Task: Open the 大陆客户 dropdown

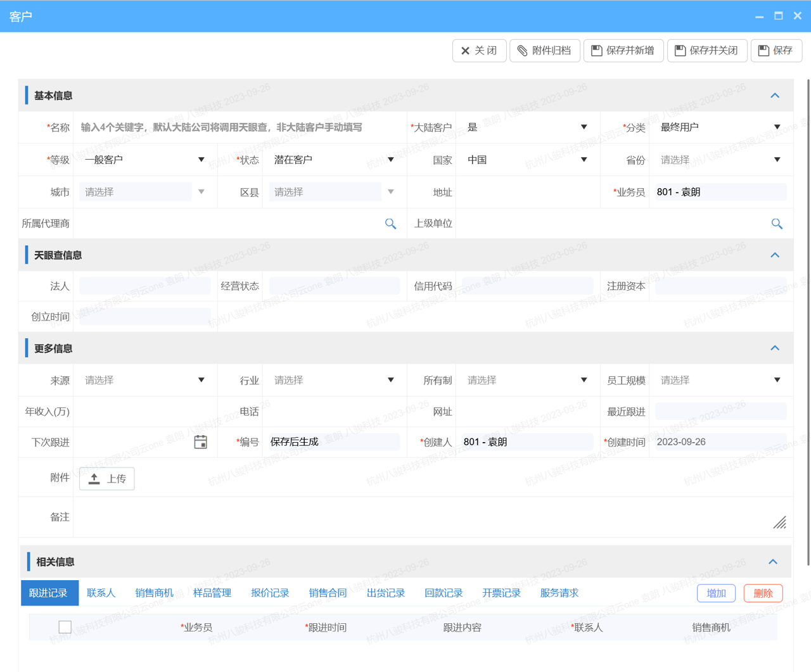Action: tap(583, 127)
